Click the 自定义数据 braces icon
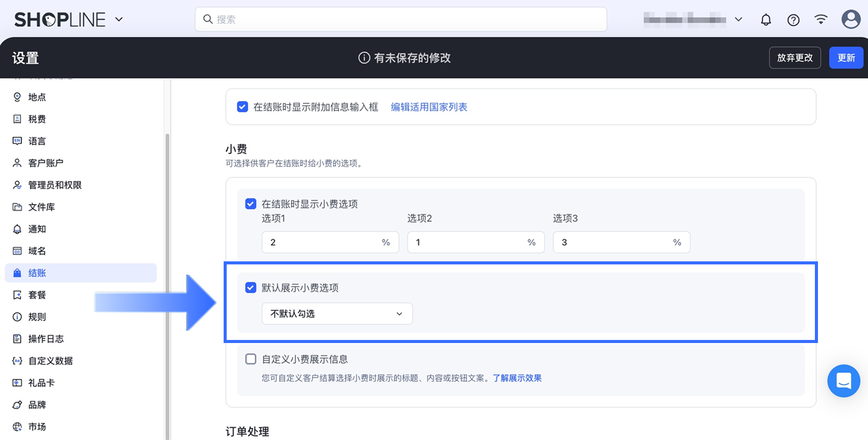The height and width of the screenshot is (440, 868). 17,360
